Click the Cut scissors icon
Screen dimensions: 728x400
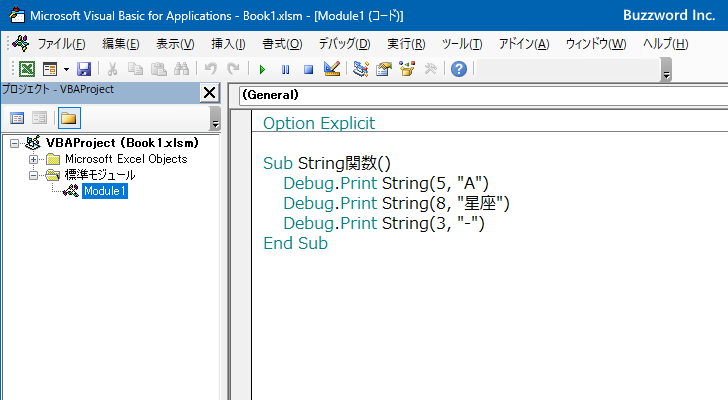click(x=112, y=69)
